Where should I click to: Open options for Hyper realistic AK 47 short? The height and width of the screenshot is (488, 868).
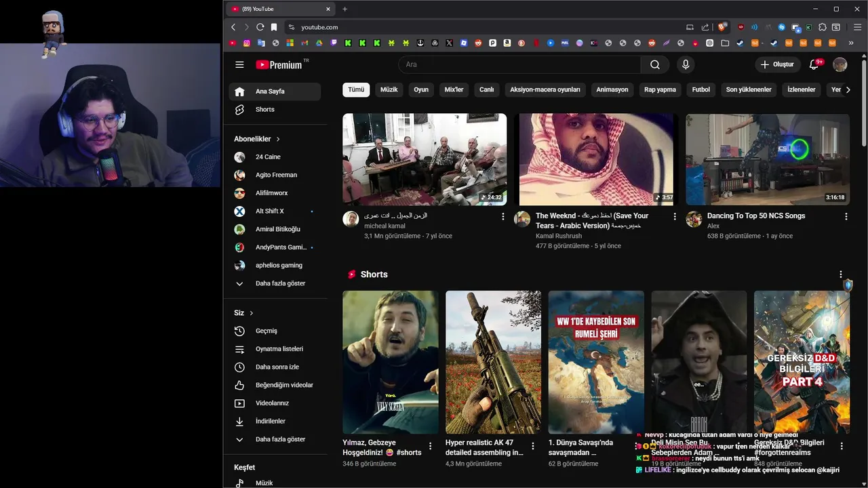(533, 446)
